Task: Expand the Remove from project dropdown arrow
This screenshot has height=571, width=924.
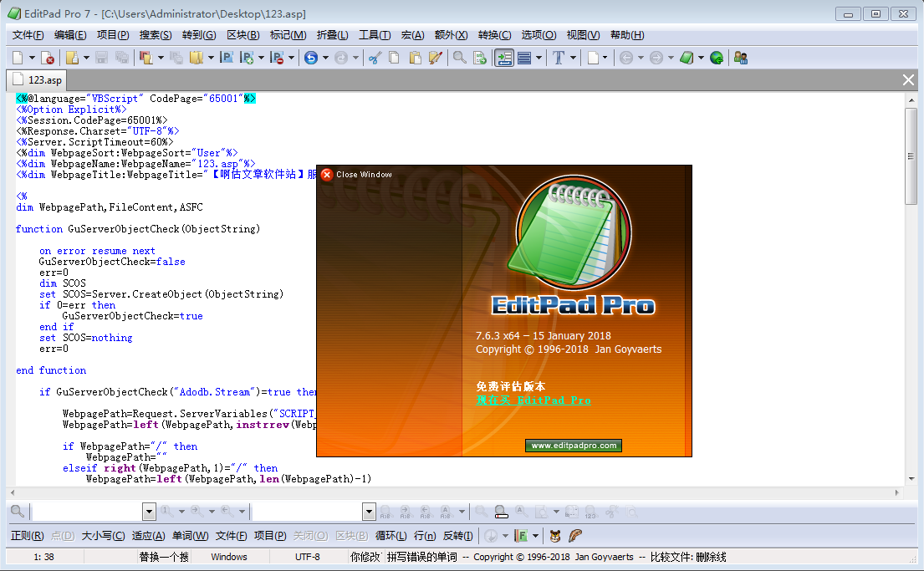Action: coord(291,58)
